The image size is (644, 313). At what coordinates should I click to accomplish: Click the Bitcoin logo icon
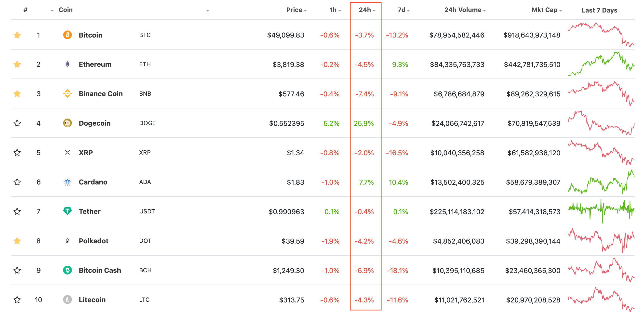(x=67, y=35)
